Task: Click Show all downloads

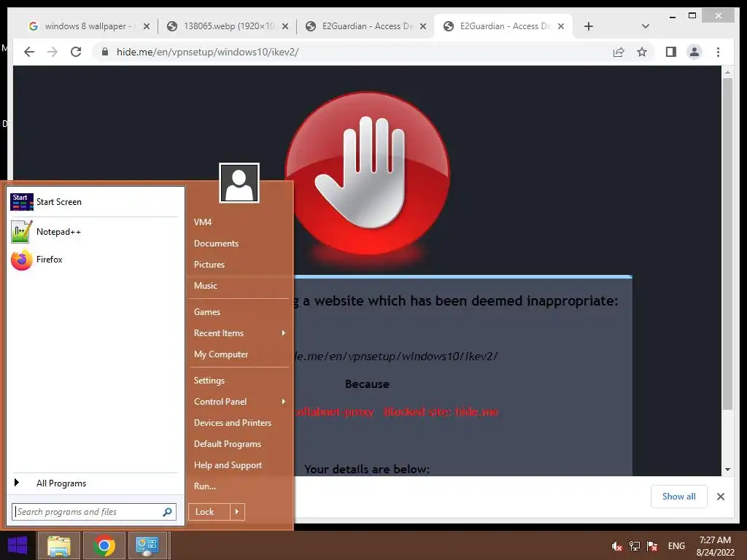Action: (x=679, y=497)
